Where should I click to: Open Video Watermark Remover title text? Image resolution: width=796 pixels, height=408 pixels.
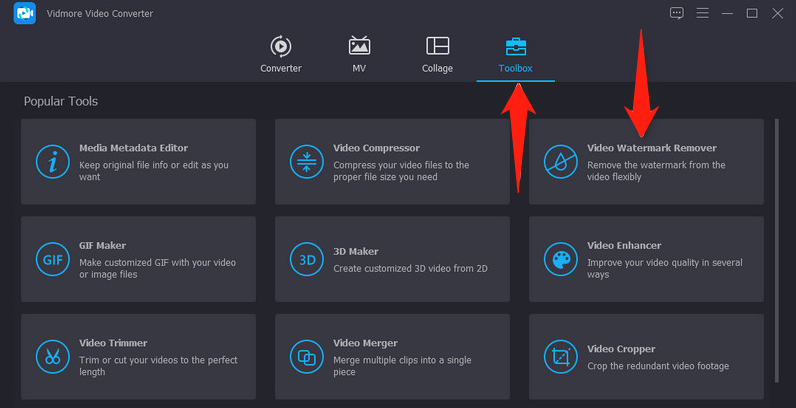pyautogui.click(x=652, y=148)
